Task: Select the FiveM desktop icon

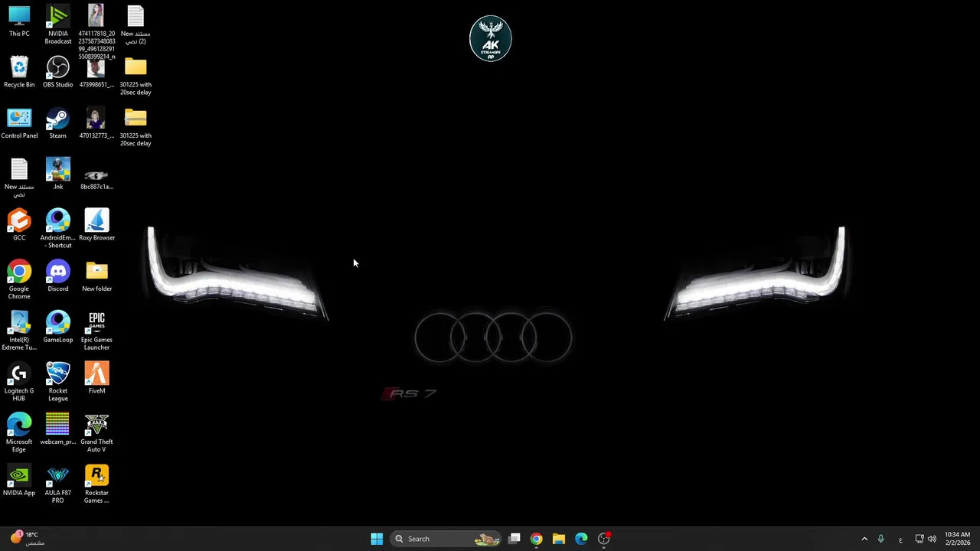Action: coord(96,379)
